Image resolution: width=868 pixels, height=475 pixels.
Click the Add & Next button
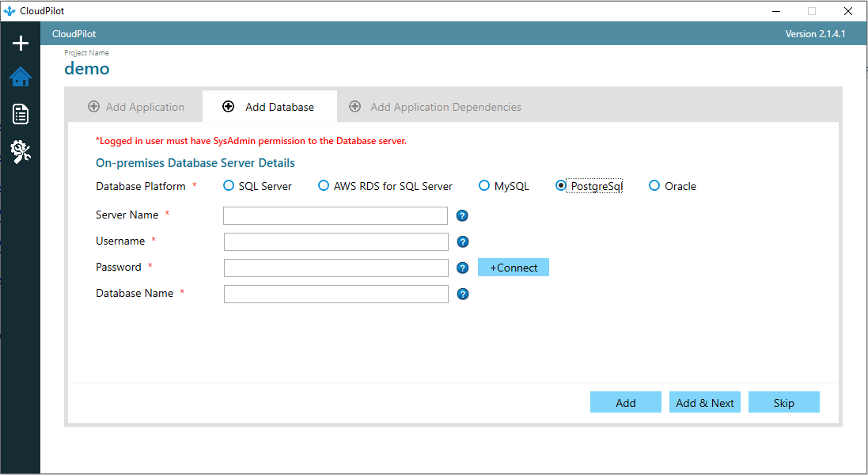pyautogui.click(x=705, y=402)
